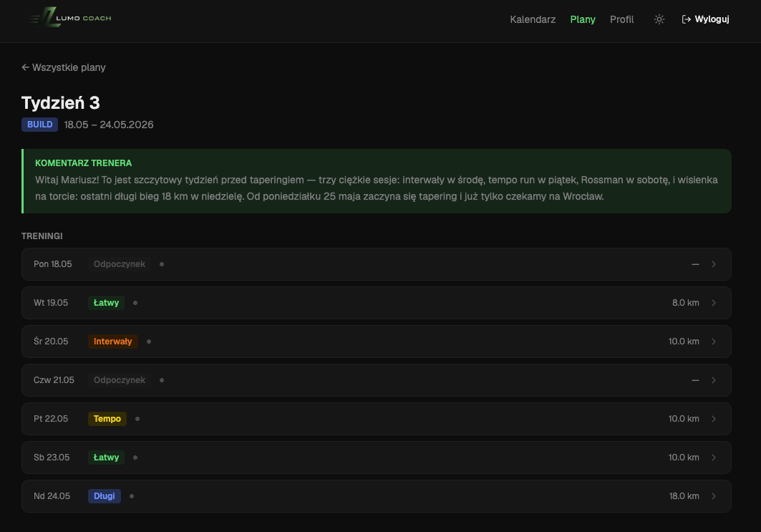The width and height of the screenshot is (761, 532).
Task: Click the logout arrow icon next to Wyloguj
Action: (687, 19)
